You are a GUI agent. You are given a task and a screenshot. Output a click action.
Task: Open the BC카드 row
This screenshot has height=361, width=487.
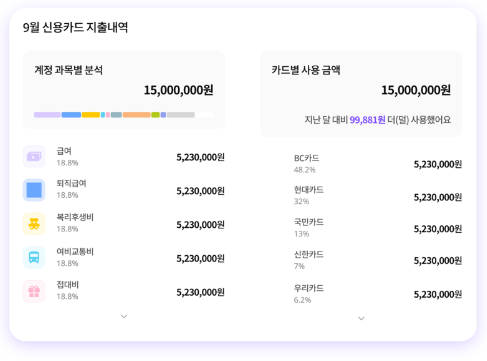coord(378,164)
